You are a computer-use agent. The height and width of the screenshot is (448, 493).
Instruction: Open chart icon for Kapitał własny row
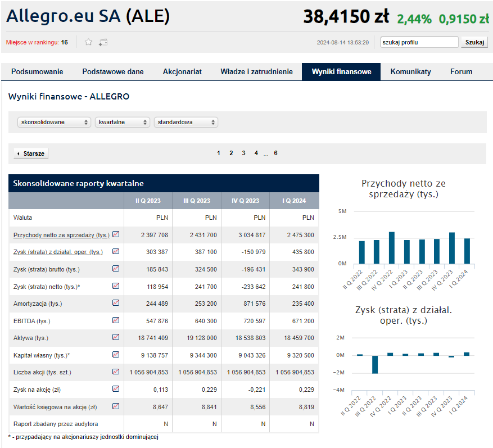[116, 354]
